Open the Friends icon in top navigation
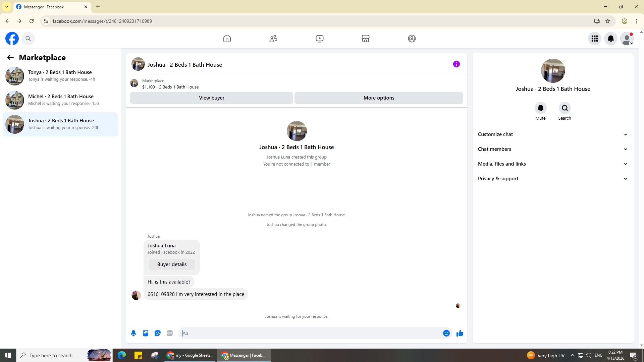 pos(273,39)
